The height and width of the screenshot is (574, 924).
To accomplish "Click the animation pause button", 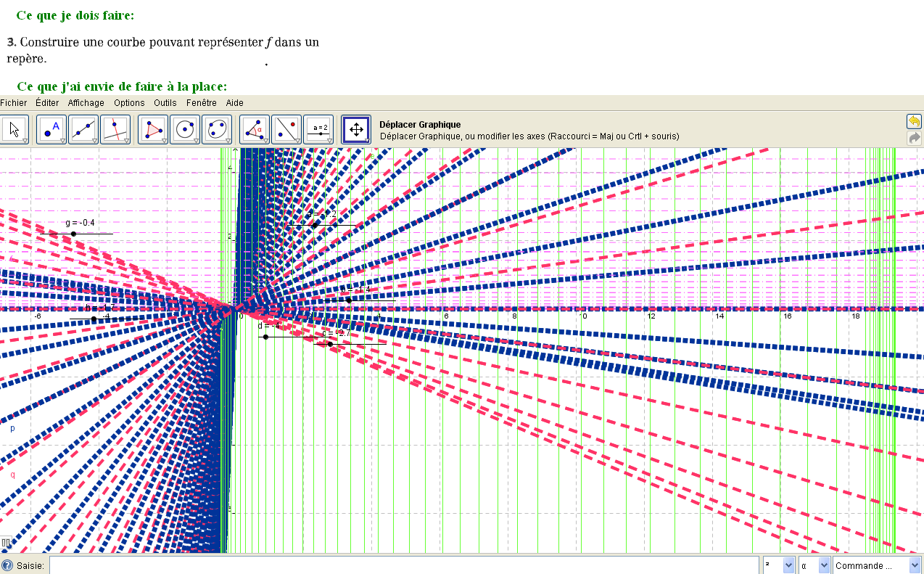I will 6,542.
